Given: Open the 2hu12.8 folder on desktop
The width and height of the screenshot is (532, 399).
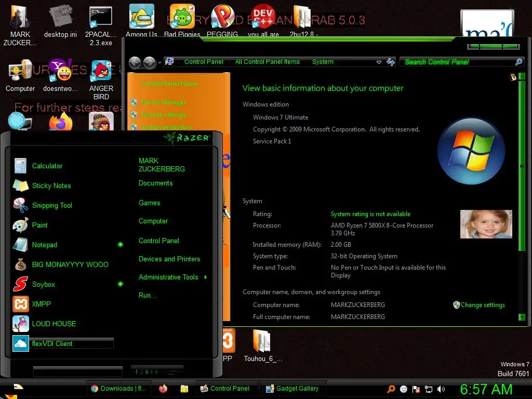Looking at the screenshot, I should pos(303,20).
